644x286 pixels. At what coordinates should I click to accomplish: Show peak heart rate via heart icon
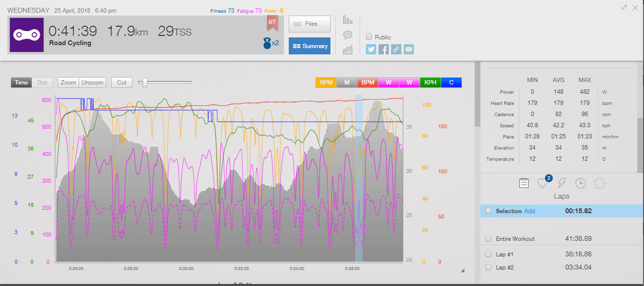[543, 184]
